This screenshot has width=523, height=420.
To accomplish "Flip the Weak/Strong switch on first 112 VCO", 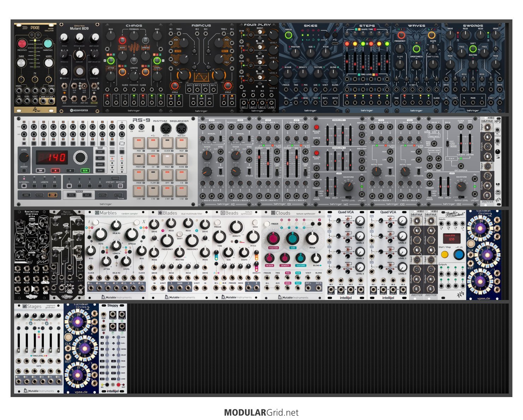I will click(220, 172).
